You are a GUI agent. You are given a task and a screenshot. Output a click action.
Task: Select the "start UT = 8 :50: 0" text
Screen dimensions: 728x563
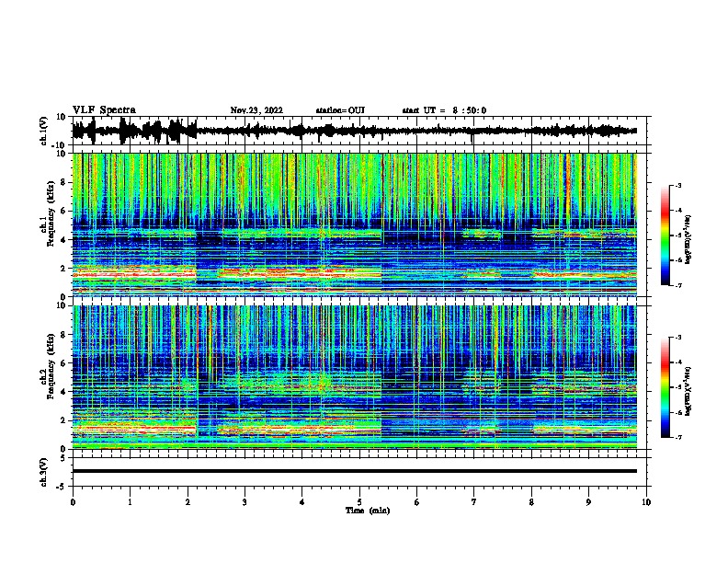(444, 110)
